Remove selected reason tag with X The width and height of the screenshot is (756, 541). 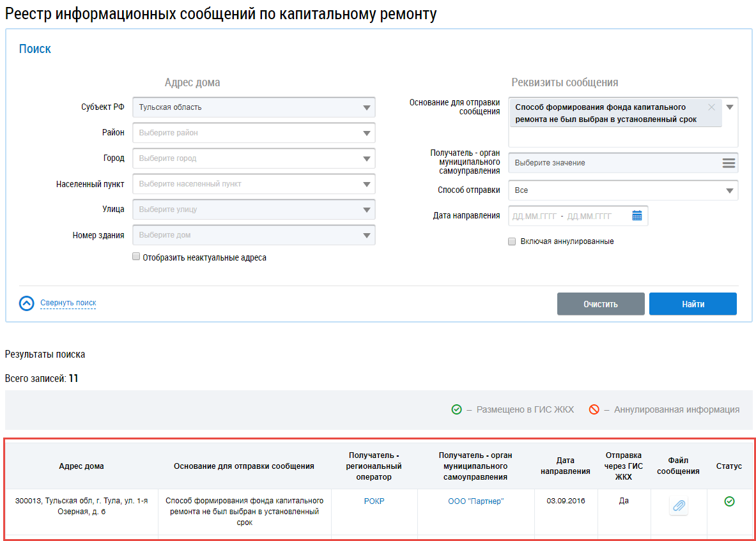(x=712, y=107)
